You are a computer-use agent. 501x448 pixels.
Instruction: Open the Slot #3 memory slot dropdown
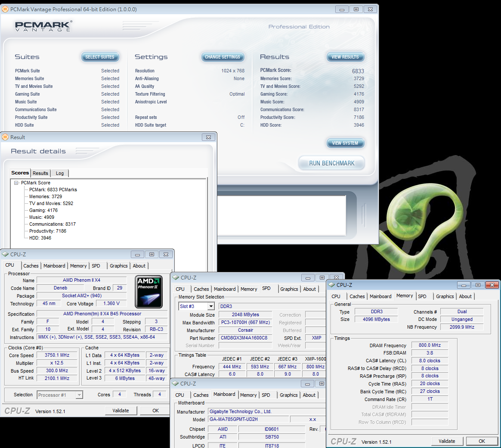pos(211,306)
